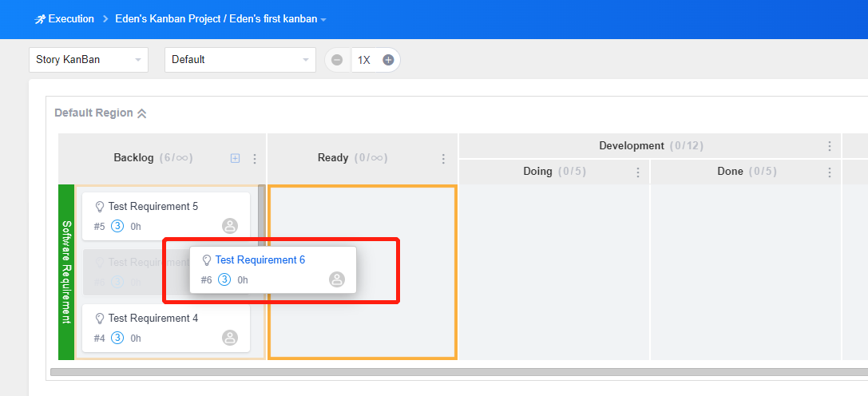
Task: Click assignee avatar on Test Requirement 5
Action: pos(230,226)
